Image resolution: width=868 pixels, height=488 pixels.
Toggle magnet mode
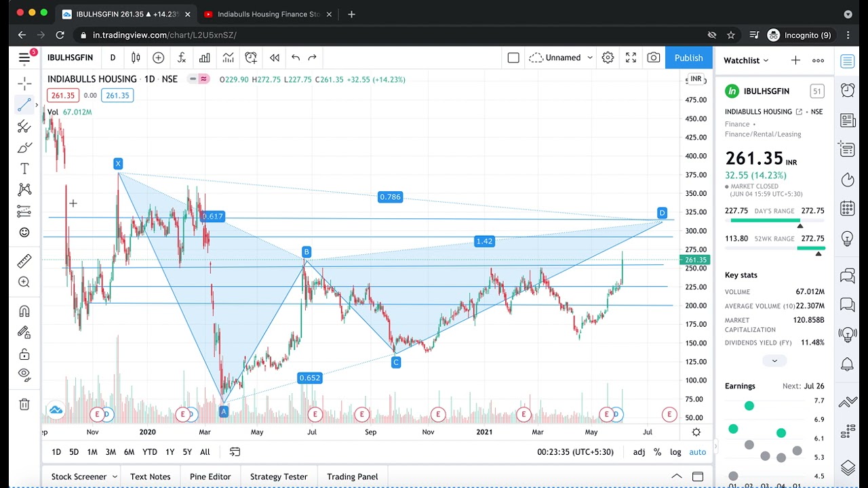[x=24, y=311]
